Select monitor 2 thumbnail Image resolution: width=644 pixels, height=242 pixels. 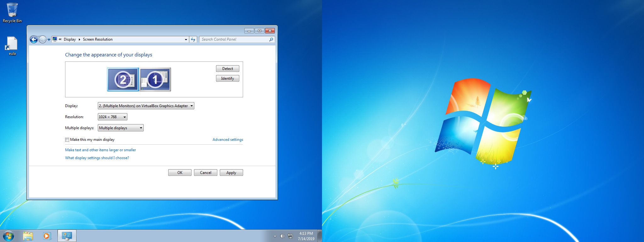pyautogui.click(x=123, y=79)
